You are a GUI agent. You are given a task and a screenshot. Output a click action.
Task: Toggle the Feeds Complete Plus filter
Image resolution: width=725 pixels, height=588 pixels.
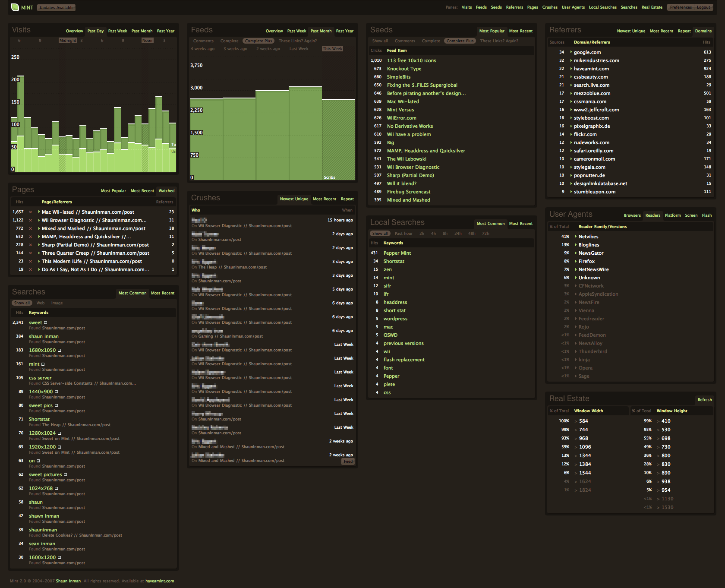point(258,41)
